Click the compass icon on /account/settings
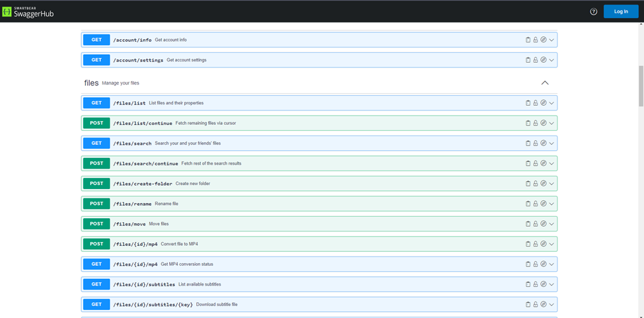The height and width of the screenshot is (318, 644). coord(544,60)
